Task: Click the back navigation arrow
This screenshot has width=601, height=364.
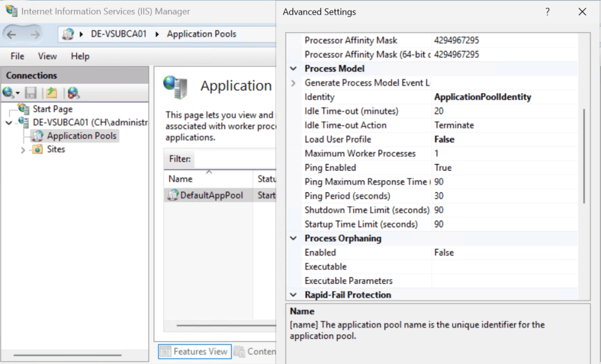Action: point(12,35)
